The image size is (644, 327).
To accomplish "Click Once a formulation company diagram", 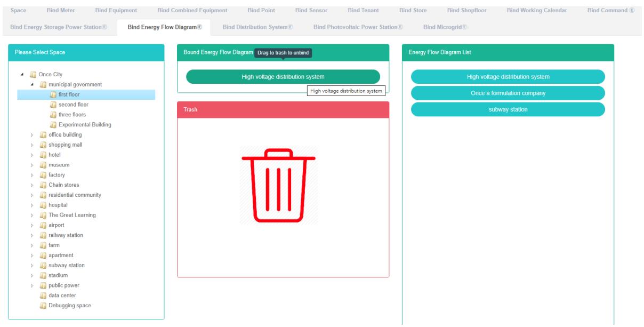I will 508,93.
